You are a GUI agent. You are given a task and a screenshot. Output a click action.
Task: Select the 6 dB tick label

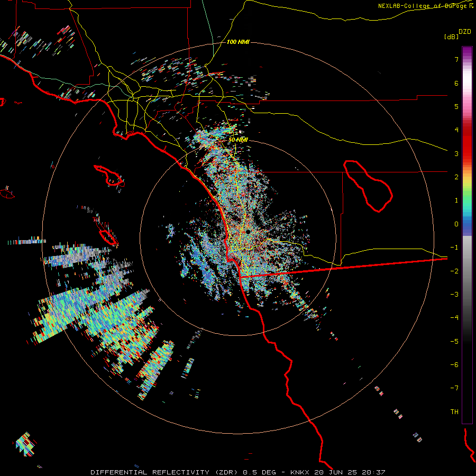456,83
